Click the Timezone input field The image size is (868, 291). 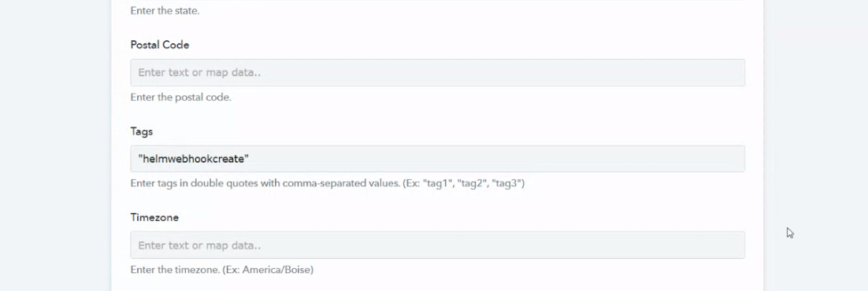437,245
